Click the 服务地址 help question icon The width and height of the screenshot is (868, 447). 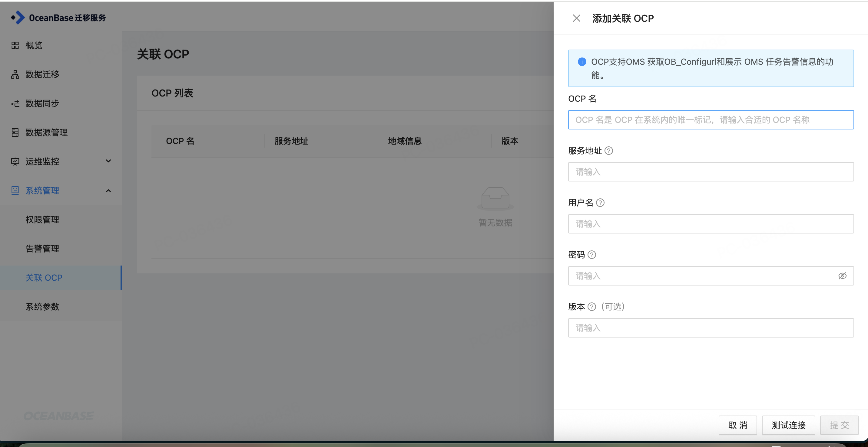pyautogui.click(x=608, y=151)
